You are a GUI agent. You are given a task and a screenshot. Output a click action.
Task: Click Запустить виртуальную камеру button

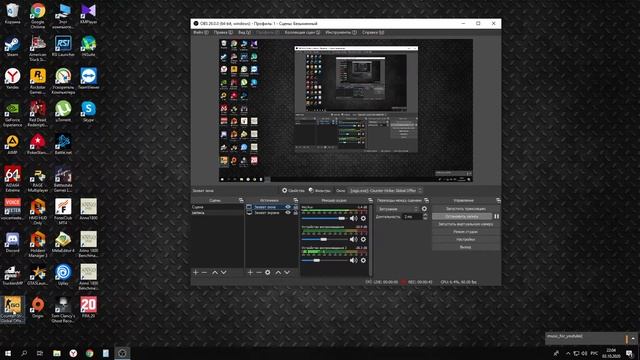pos(466,224)
